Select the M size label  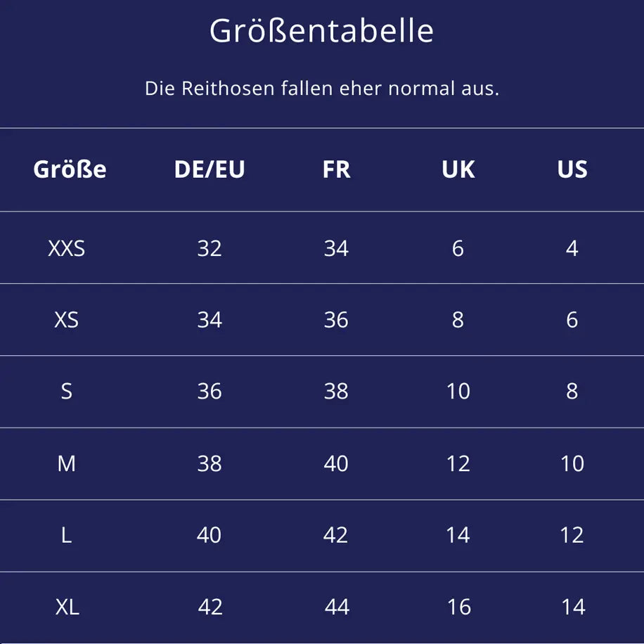coord(67,463)
